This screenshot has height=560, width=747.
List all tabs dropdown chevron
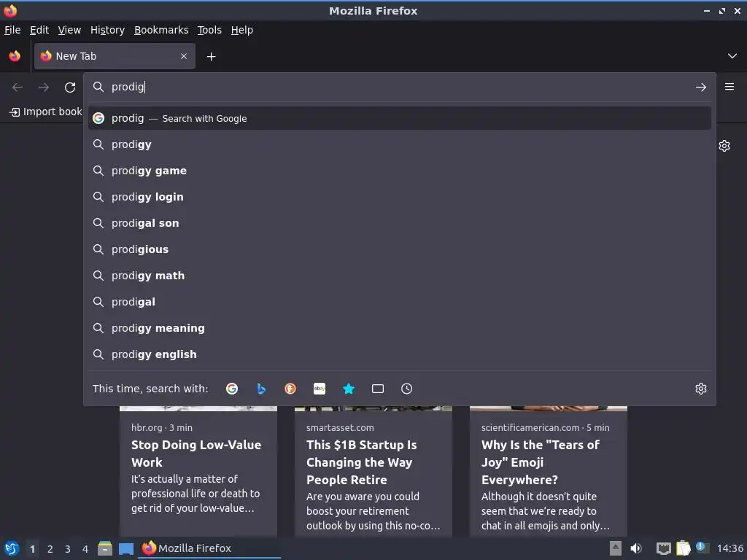tap(732, 56)
